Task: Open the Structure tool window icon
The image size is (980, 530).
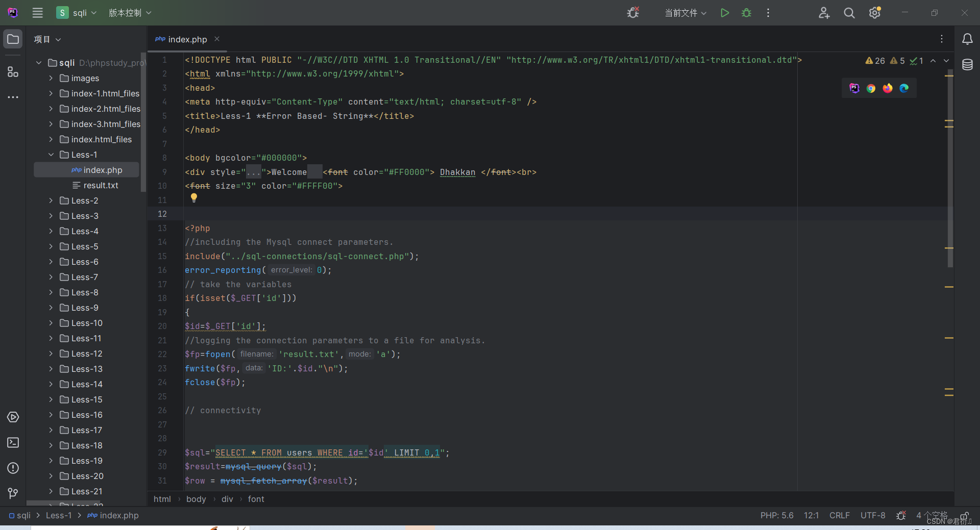Action: [x=13, y=71]
